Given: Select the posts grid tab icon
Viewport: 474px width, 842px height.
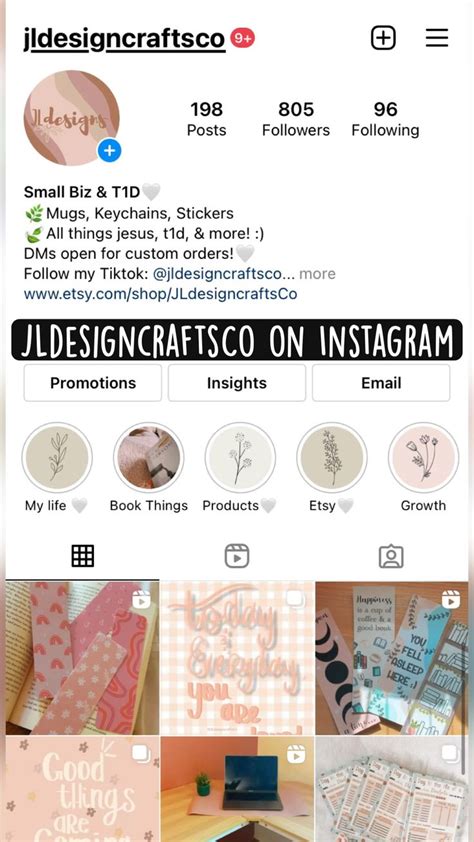Looking at the screenshot, I should pyautogui.click(x=83, y=556).
